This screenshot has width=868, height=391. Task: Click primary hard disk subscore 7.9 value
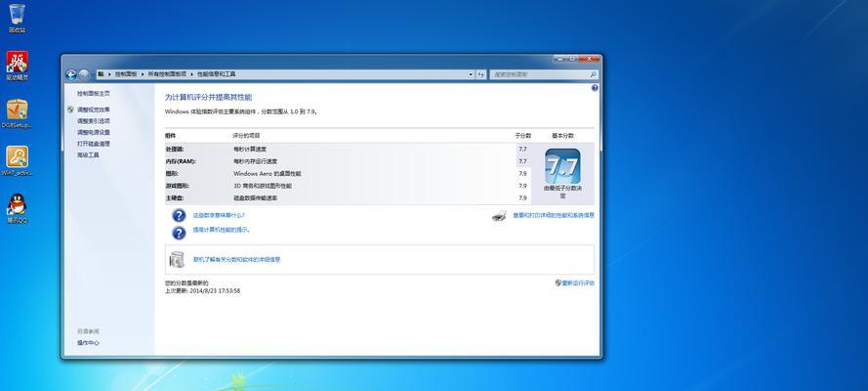click(x=522, y=198)
